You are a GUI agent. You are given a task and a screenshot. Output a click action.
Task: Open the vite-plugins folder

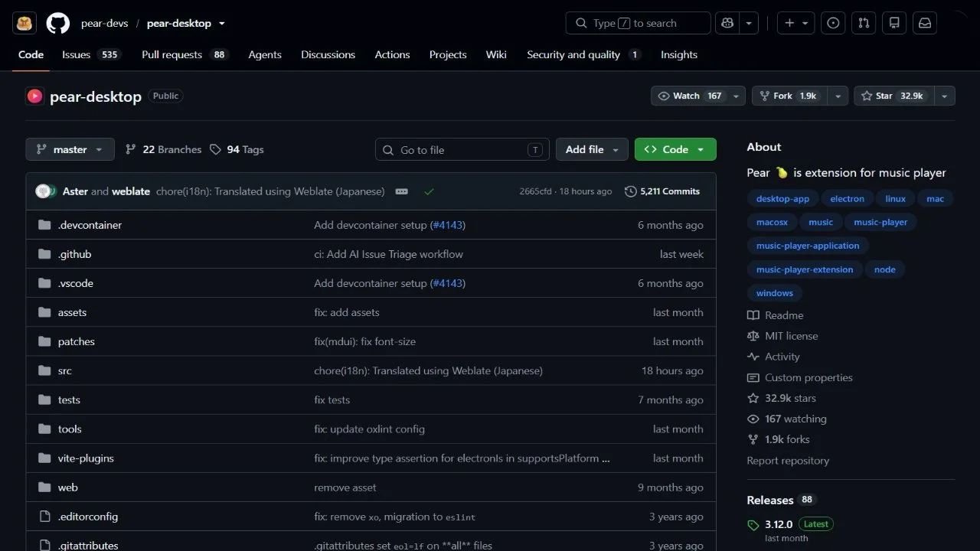[86, 458]
